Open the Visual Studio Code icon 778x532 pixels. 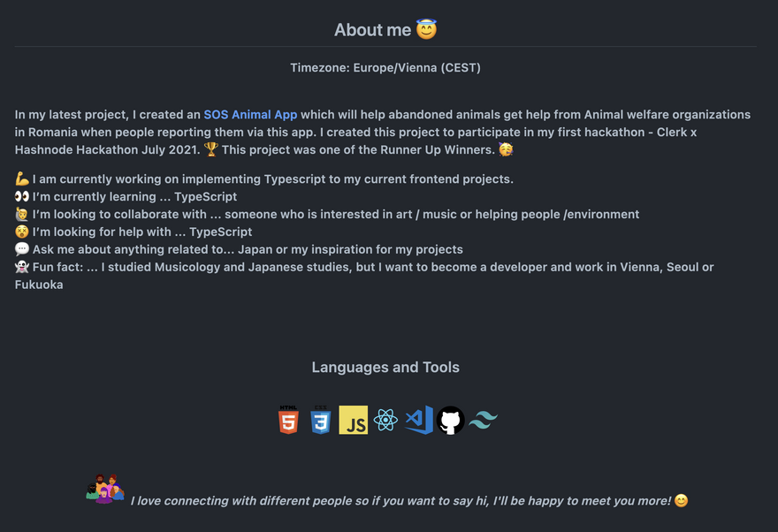pyautogui.click(x=418, y=420)
